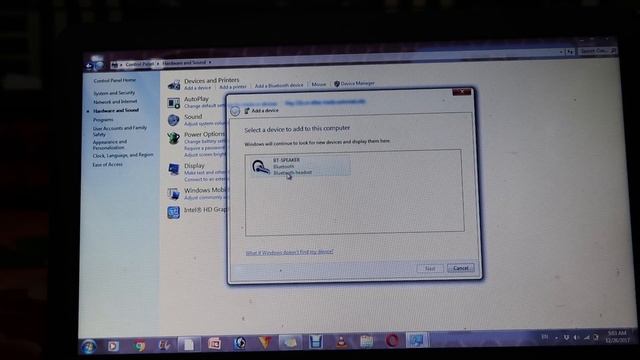Open Devices and Printers heading

point(211,80)
